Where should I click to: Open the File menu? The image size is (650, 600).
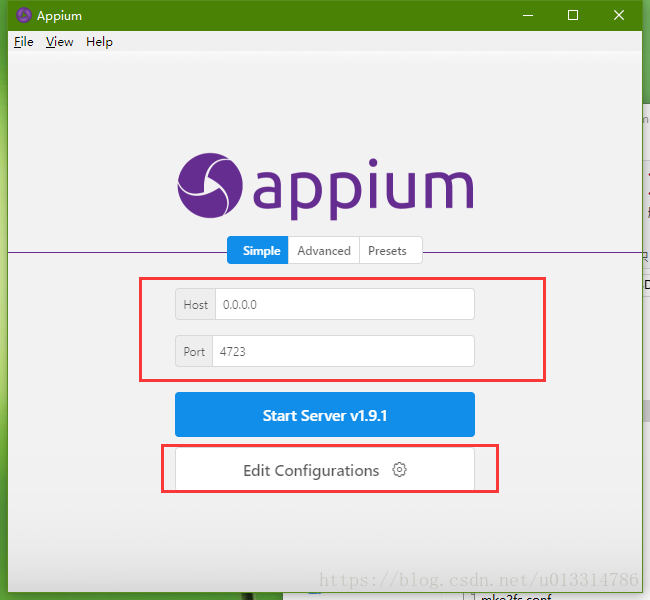point(24,42)
